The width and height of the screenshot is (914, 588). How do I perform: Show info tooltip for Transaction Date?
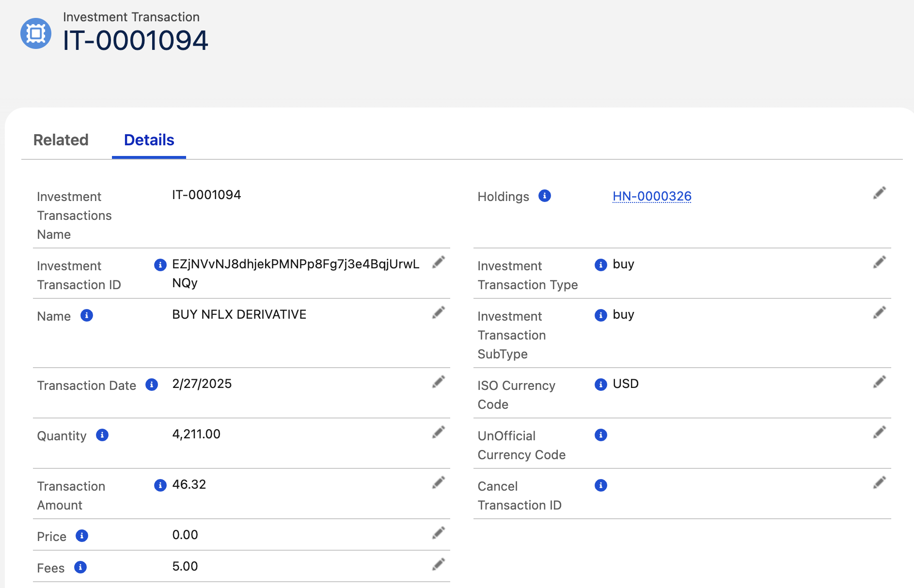(x=152, y=385)
